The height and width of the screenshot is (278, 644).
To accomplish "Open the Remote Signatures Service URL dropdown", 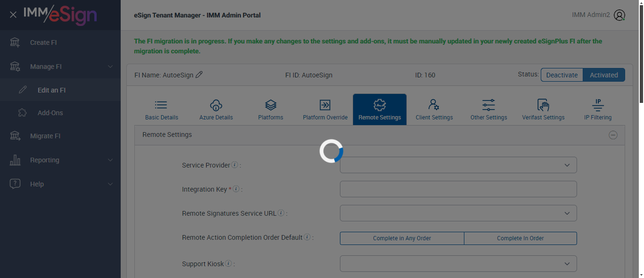I will click(458, 213).
